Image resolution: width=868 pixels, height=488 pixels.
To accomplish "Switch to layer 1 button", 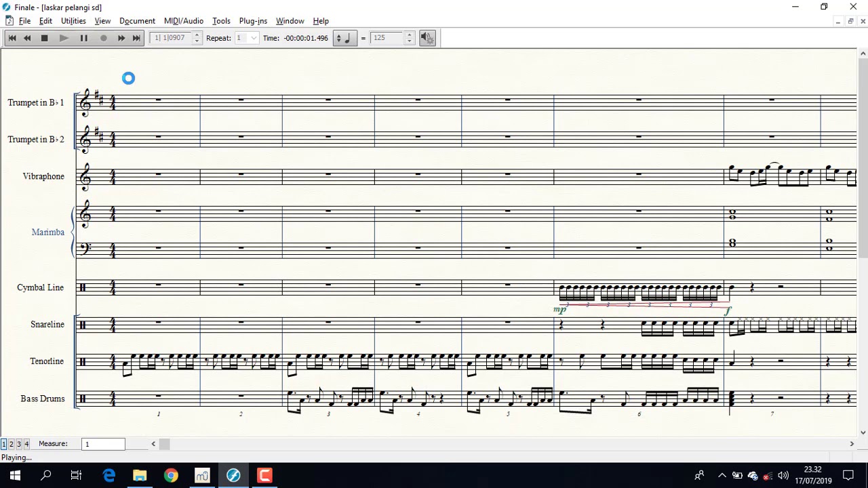I will pos(3,444).
